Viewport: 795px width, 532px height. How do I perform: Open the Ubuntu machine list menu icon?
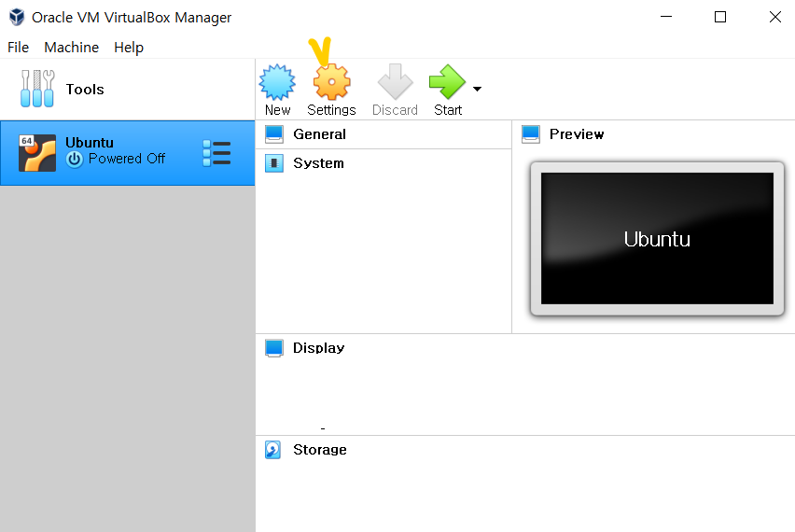(216, 153)
